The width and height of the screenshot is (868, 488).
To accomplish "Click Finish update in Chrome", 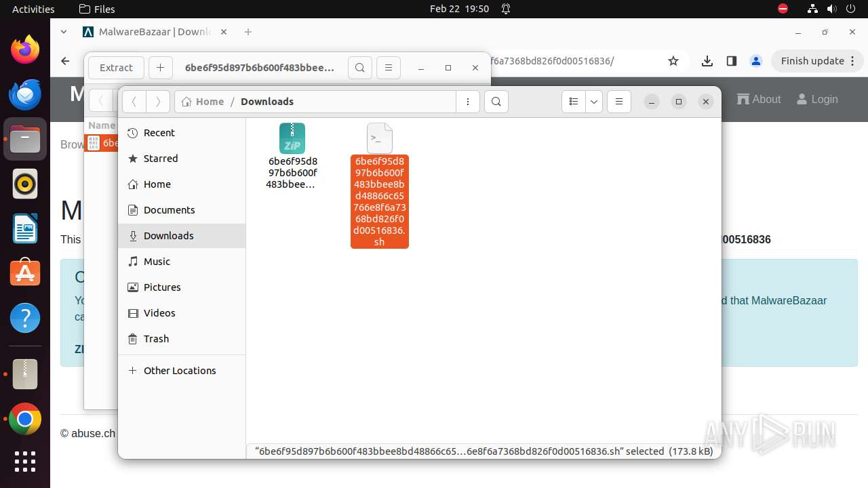I will click(817, 61).
